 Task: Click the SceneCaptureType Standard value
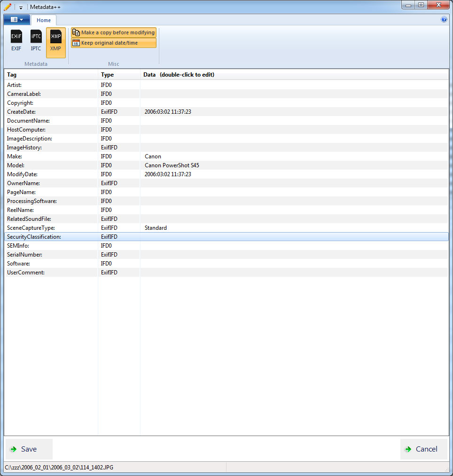tap(156, 228)
